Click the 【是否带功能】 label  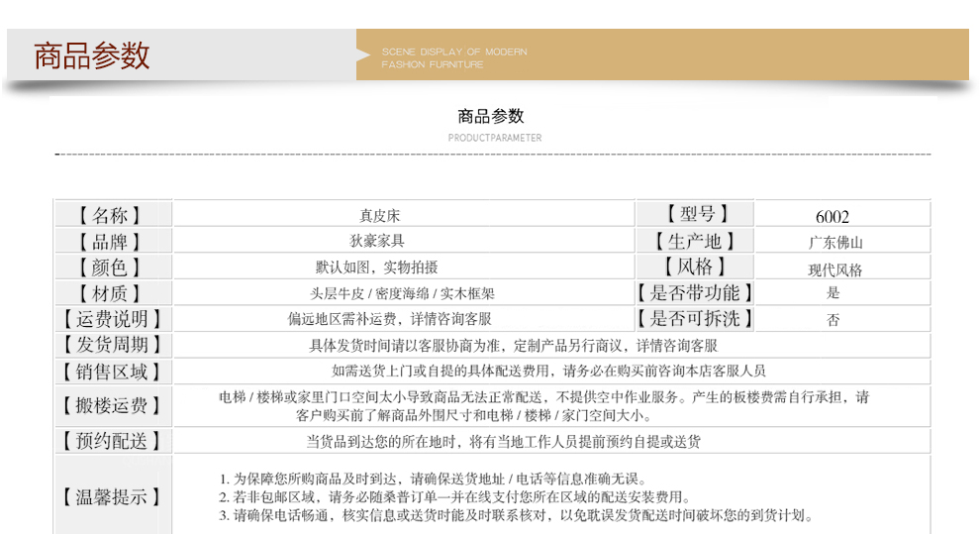click(694, 293)
